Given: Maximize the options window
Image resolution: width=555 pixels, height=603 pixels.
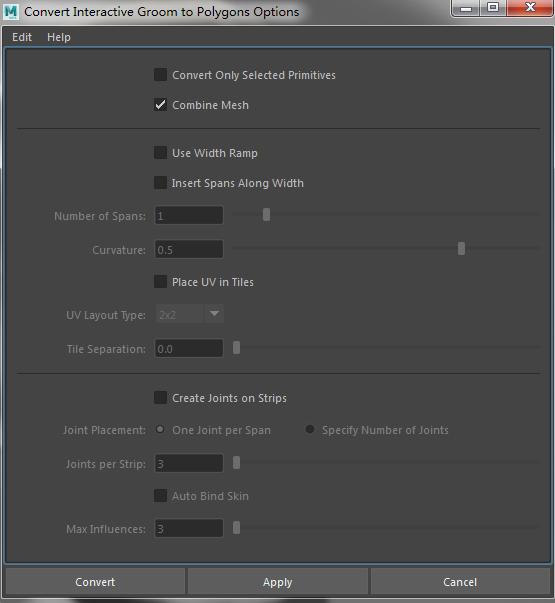Looking at the screenshot, I should tap(493, 8).
